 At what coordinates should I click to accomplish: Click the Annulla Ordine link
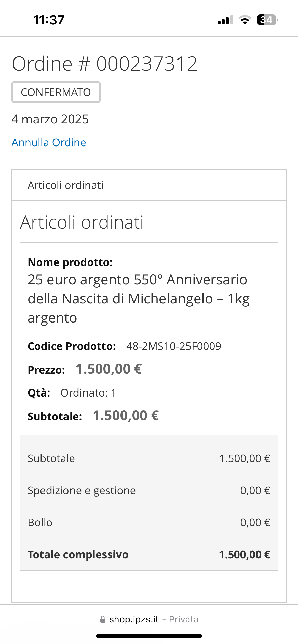(x=49, y=142)
